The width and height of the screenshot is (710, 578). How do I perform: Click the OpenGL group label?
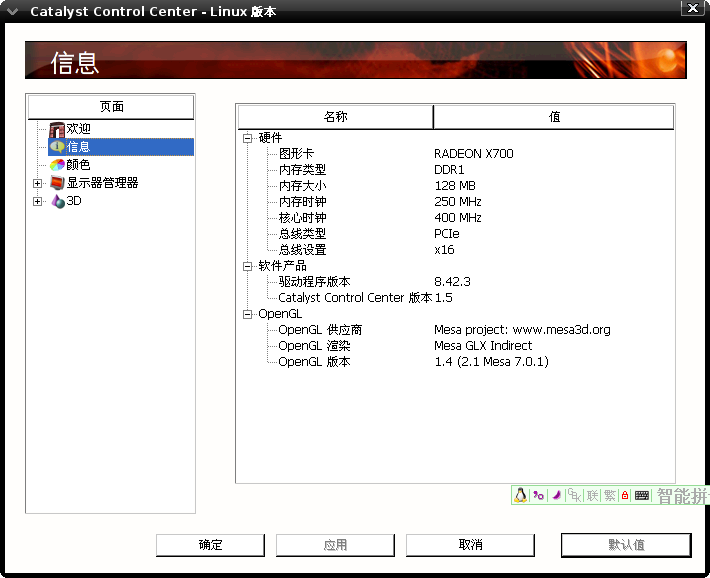[280, 314]
